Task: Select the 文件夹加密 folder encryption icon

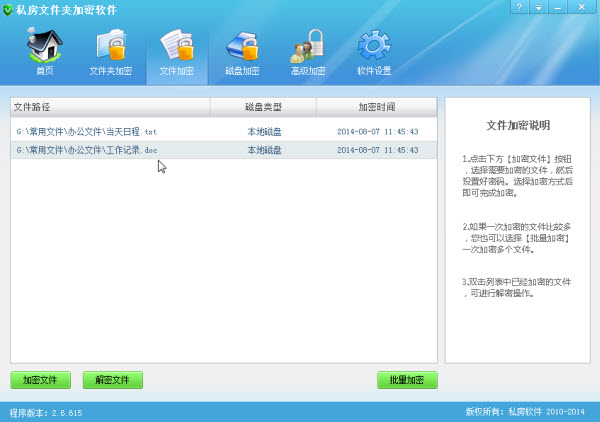Action: pyautogui.click(x=111, y=52)
